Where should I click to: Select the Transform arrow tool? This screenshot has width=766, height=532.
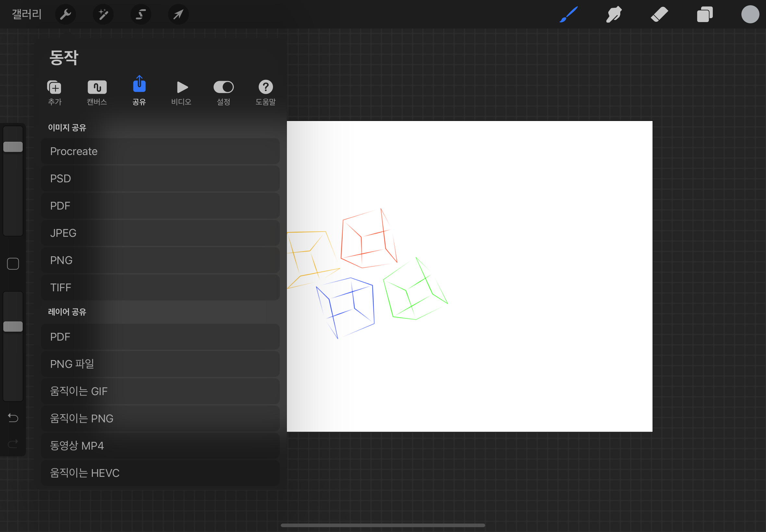(179, 14)
